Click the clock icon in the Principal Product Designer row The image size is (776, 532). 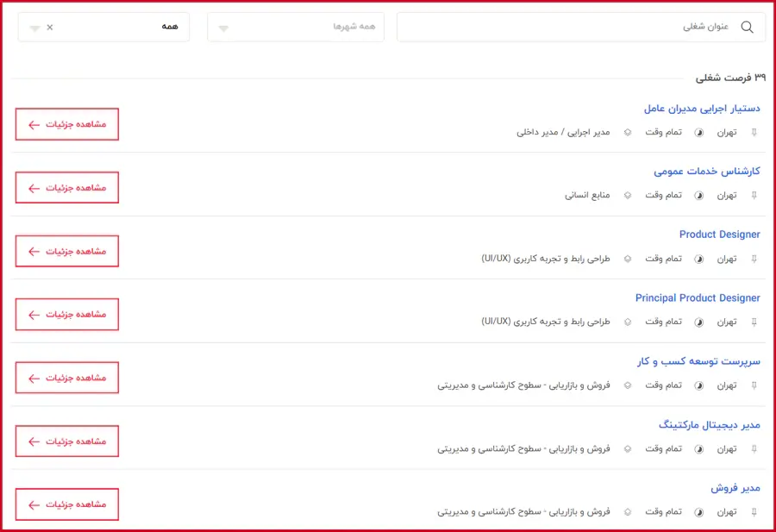tap(699, 322)
